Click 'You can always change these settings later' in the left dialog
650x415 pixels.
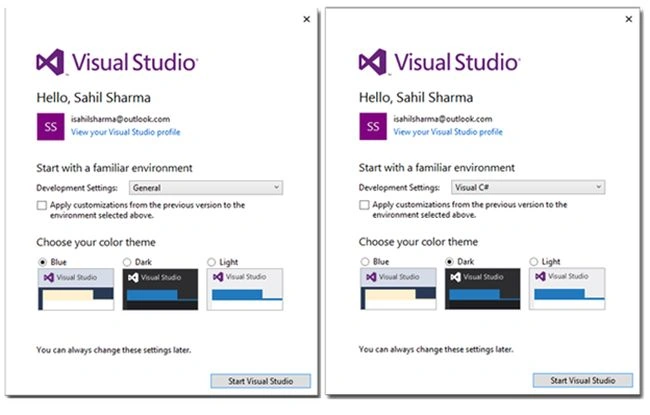[x=114, y=350]
